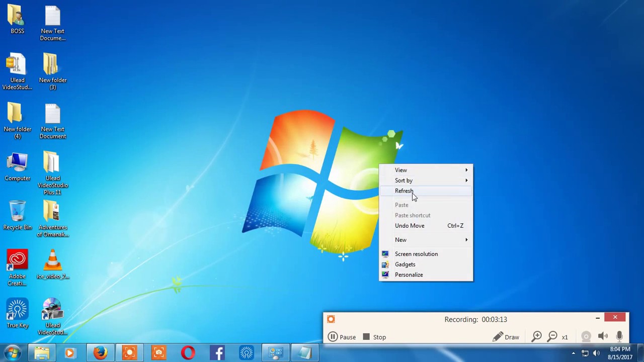Zoom in with recorder magnifier plus
This screenshot has height=362, width=644.
click(x=537, y=337)
